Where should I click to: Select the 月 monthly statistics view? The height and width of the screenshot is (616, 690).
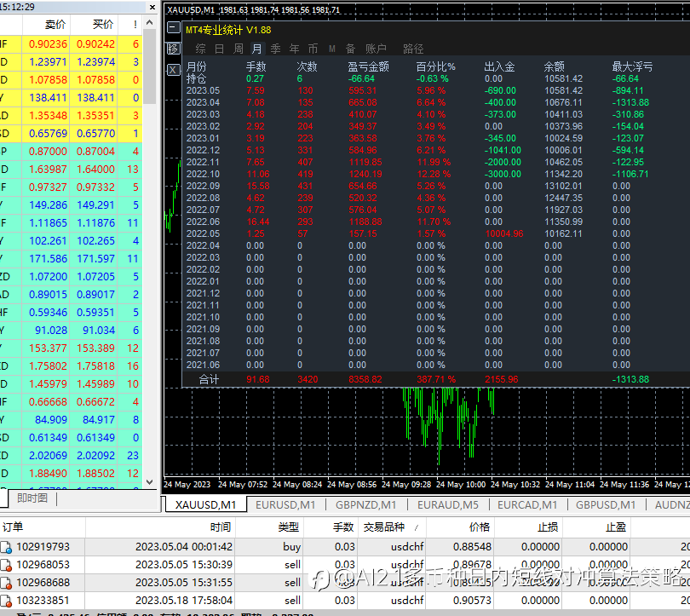pos(256,49)
